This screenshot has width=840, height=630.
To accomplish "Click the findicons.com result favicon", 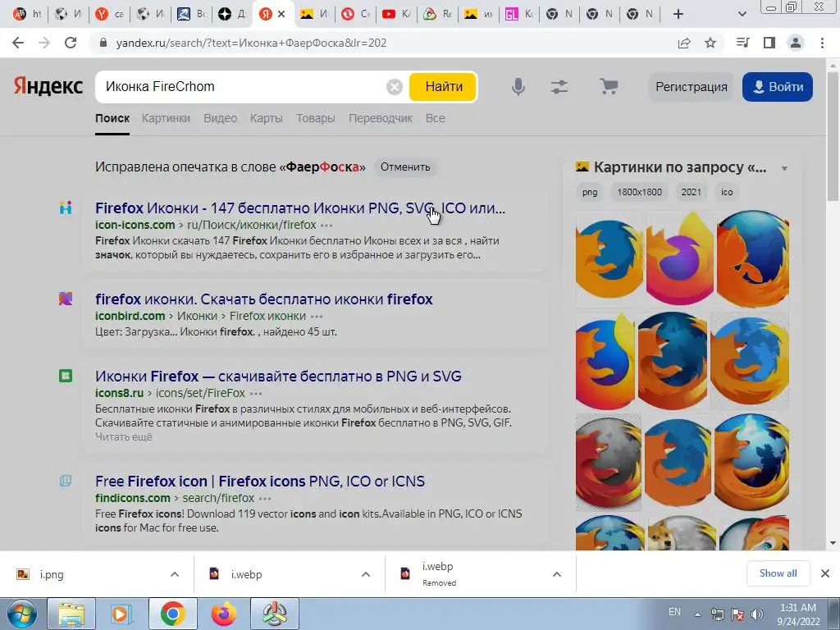I will click(66, 481).
